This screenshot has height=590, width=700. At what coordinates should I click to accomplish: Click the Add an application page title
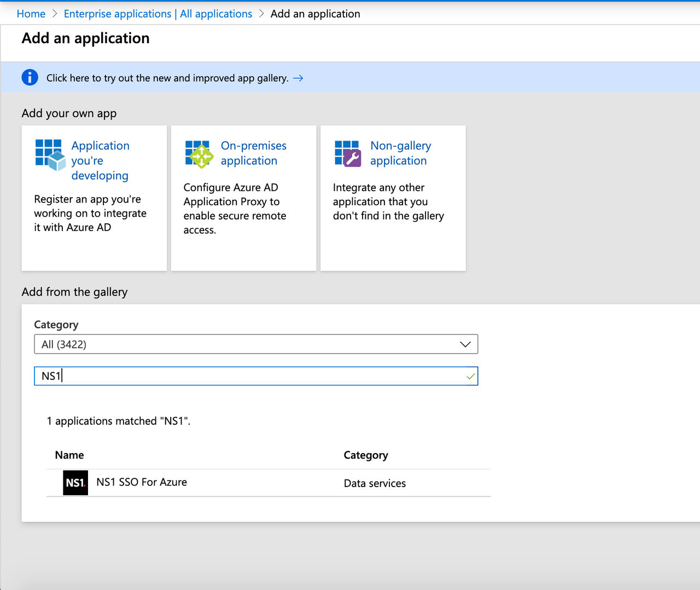pos(85,38)
